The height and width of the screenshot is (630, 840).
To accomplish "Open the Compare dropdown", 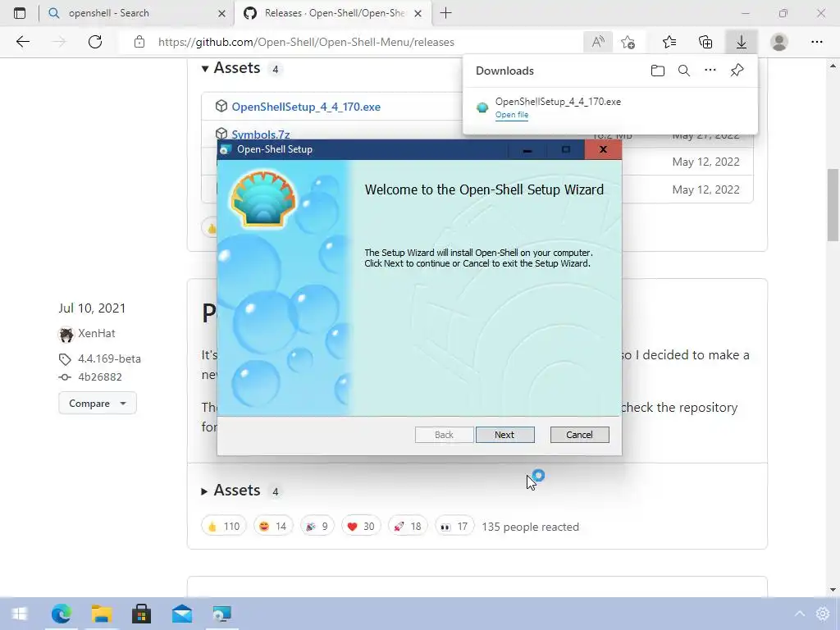I will 98,403.
